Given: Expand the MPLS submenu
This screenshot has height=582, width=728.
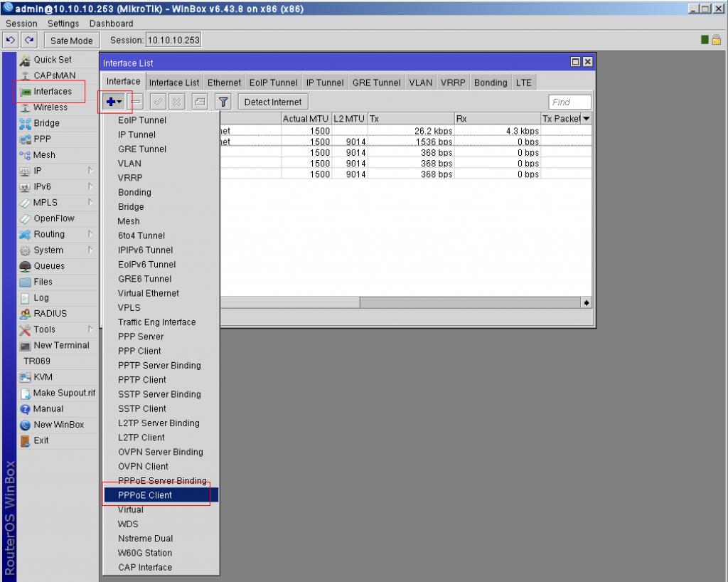Looking at the screenshot, I should pos(90,202).
